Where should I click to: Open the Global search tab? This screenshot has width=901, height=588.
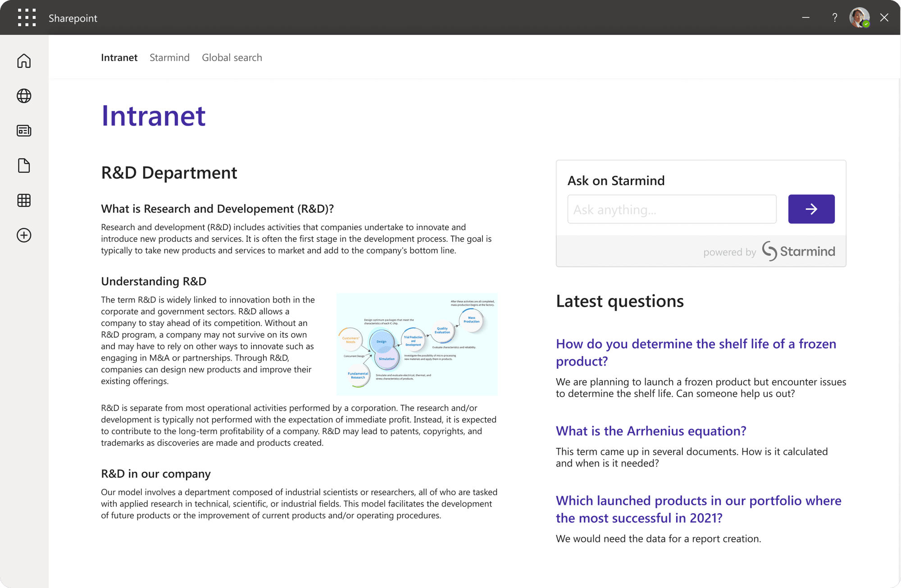click(232, 57)
